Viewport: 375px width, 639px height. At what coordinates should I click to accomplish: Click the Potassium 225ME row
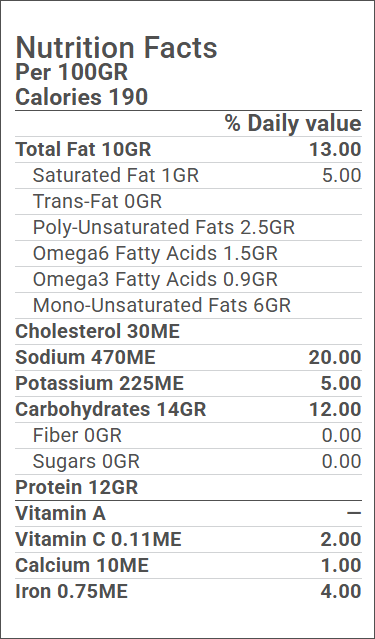click(x=188, y=384)
